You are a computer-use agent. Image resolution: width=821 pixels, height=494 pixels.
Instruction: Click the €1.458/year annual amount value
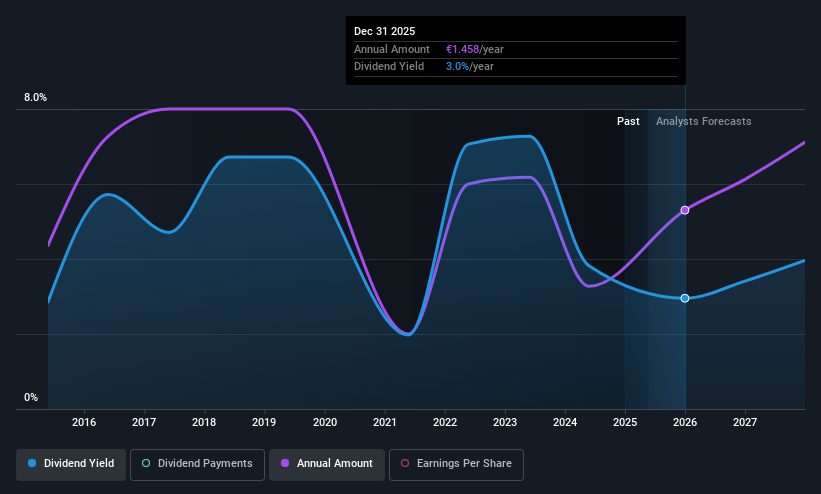(x=475, y=49)
